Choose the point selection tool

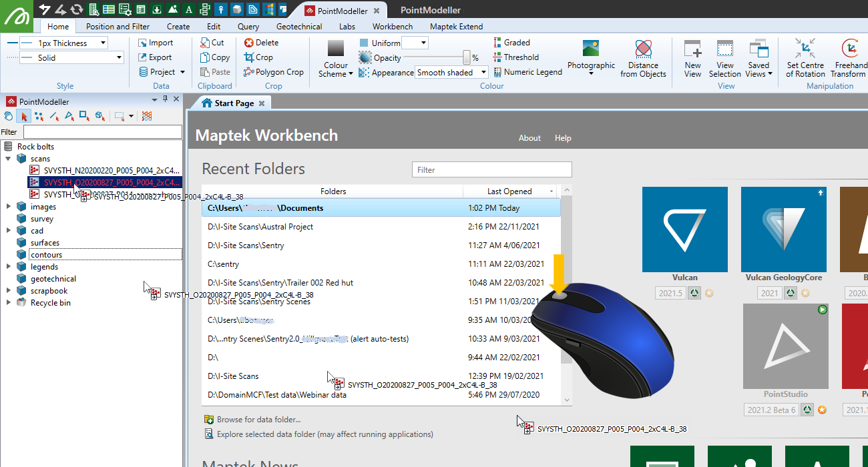pos(39,116)
